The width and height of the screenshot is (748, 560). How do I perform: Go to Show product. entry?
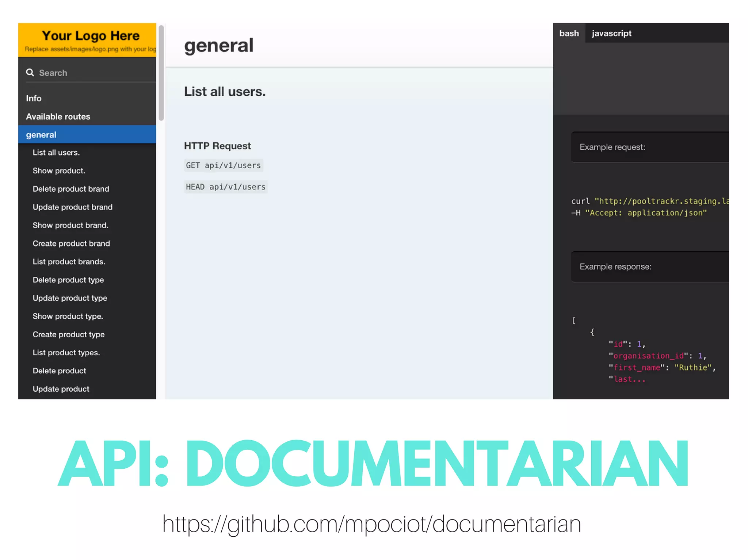(x=59, y=170)
